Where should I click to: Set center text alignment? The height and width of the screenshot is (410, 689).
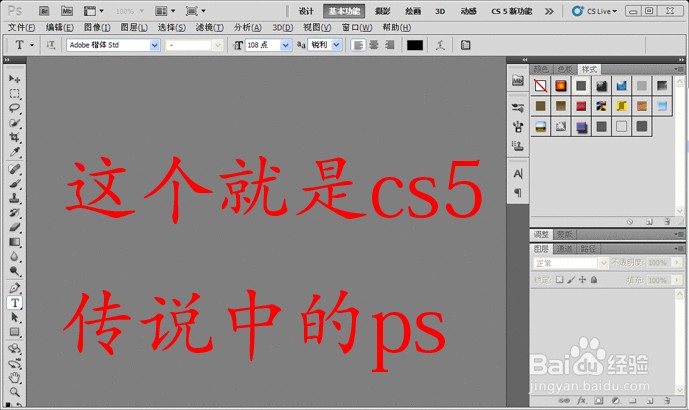[374, 45]
